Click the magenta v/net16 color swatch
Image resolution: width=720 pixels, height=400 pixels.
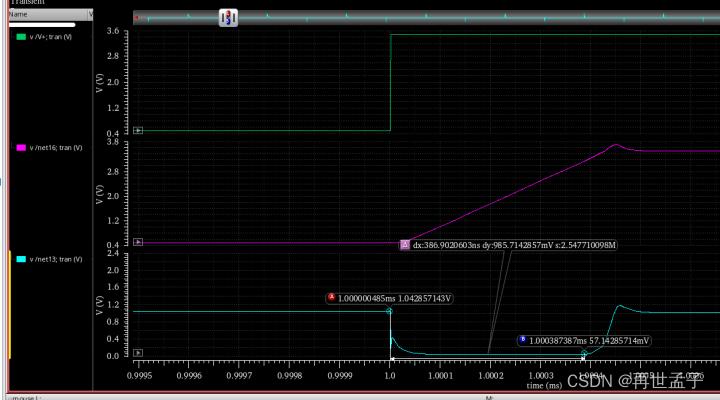(x=21, y=148)
